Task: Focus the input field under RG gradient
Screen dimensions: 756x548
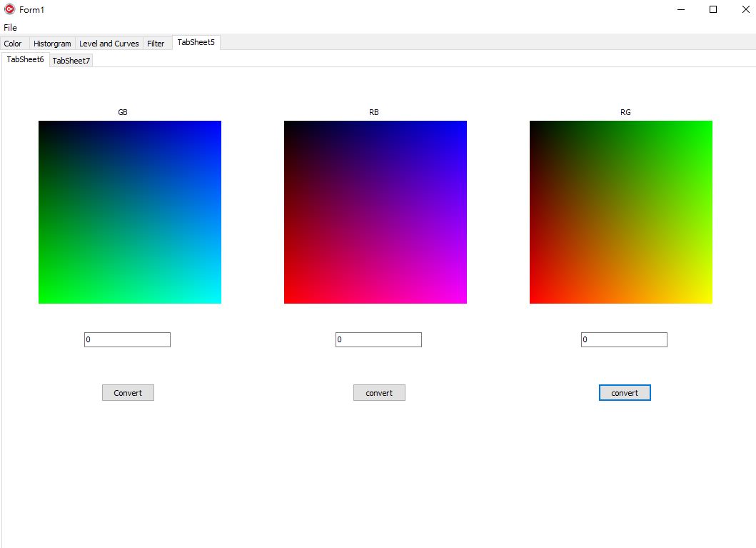Action: pos(624,339)
